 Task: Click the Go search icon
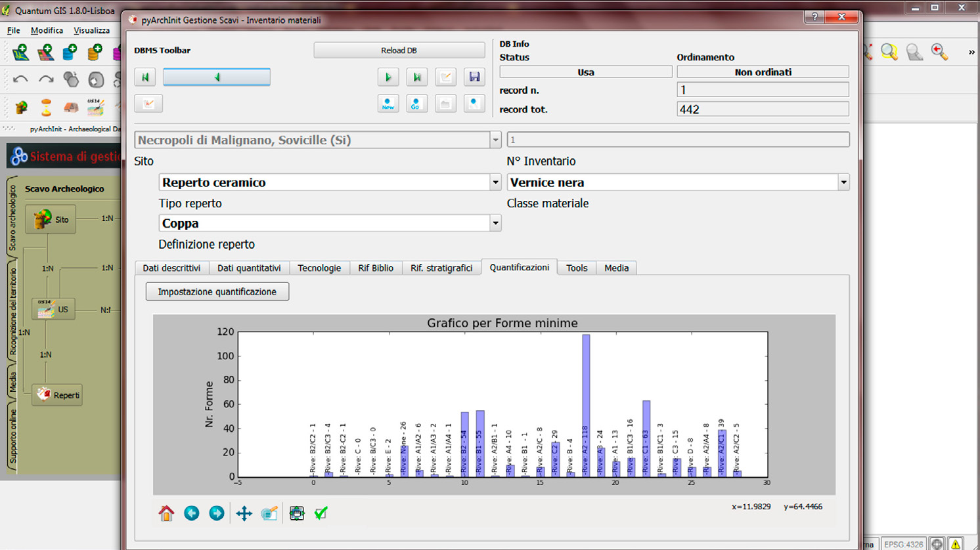[x=417, y=104]
